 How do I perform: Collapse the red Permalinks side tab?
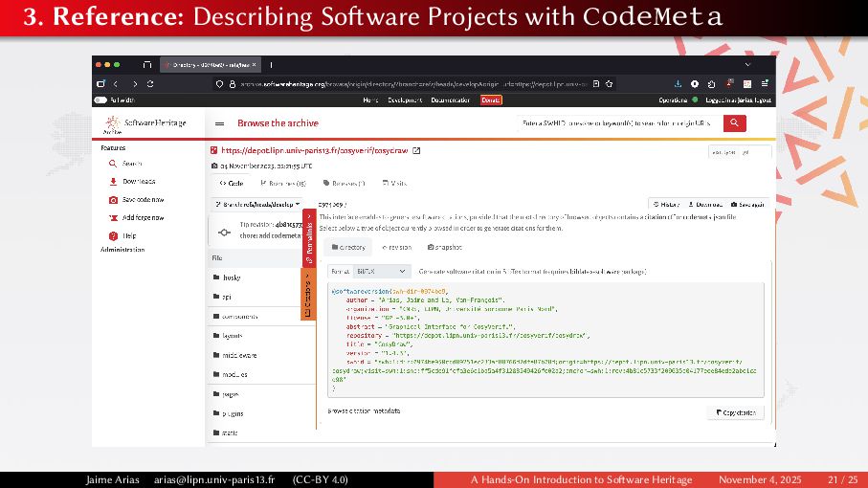tap(309, 239)
